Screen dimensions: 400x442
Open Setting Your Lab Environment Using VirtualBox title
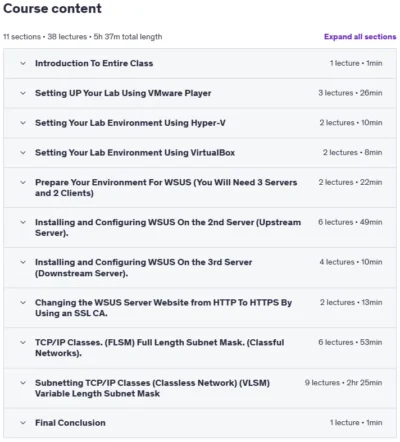point(135,153)
